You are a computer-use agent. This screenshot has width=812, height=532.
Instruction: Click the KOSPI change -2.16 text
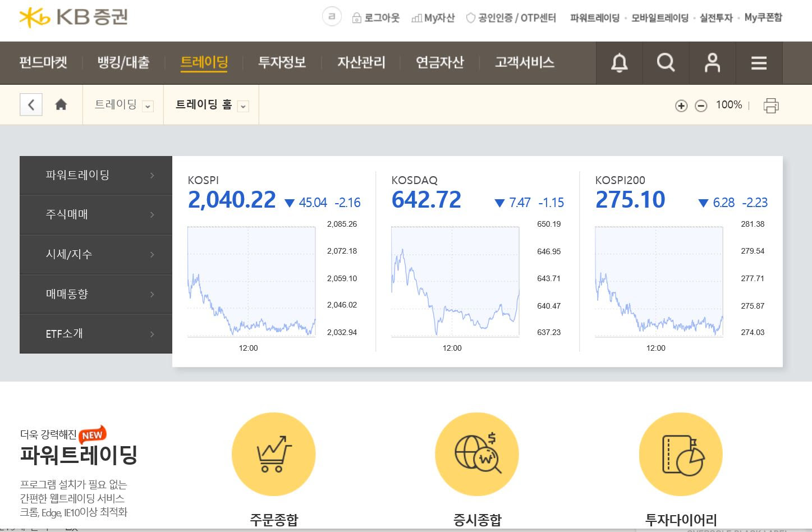348,203
